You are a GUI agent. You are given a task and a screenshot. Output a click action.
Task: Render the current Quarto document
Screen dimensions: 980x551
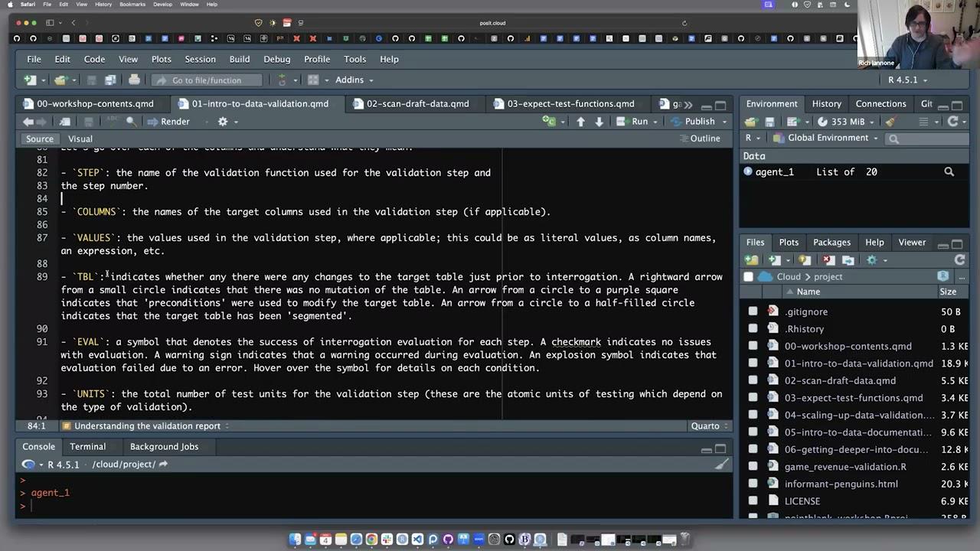click(175, 121)
